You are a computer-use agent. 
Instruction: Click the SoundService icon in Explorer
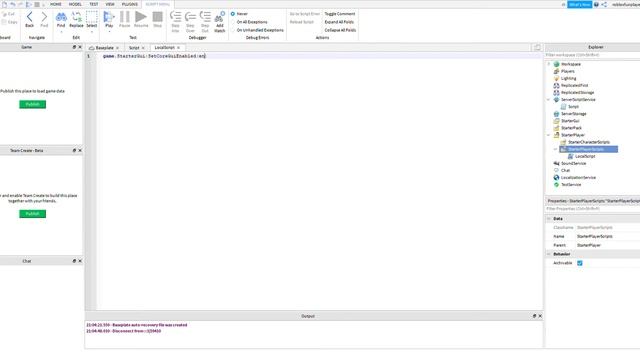(556, 163)
